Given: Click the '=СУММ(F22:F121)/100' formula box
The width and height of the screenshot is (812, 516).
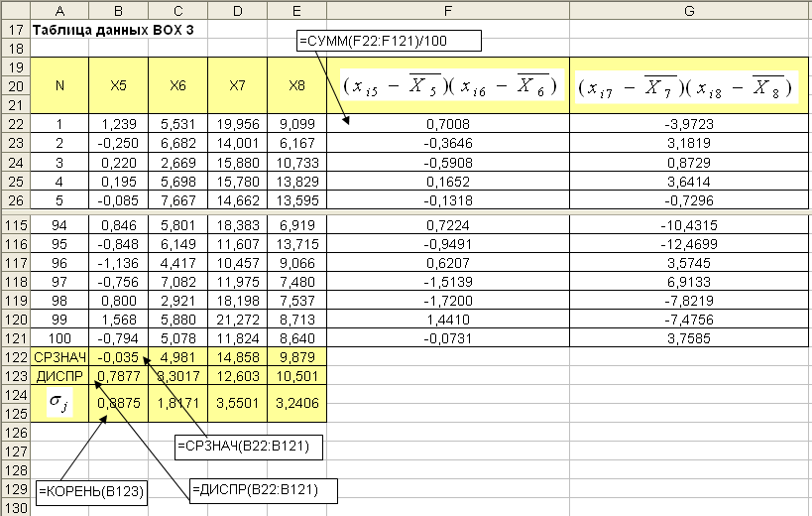Looking at the screenshot, I should [x=389, y=41].
